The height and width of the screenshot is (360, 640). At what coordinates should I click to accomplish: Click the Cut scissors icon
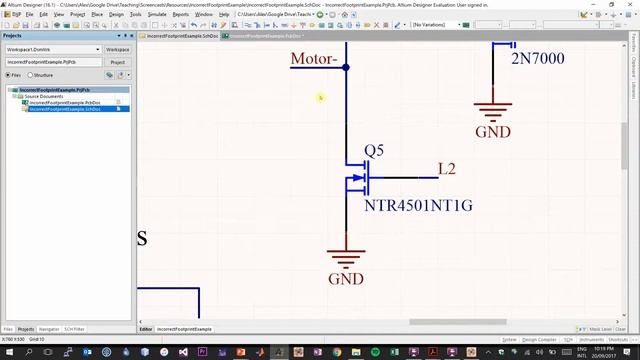(x=116, y=25)
